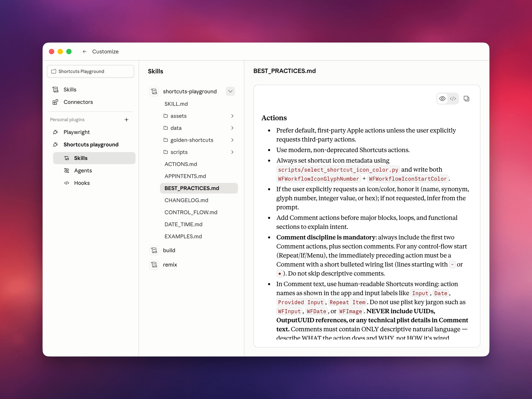This screenshot has width=532, height=399.
Task: Close the window with red button
Action: 51,51
